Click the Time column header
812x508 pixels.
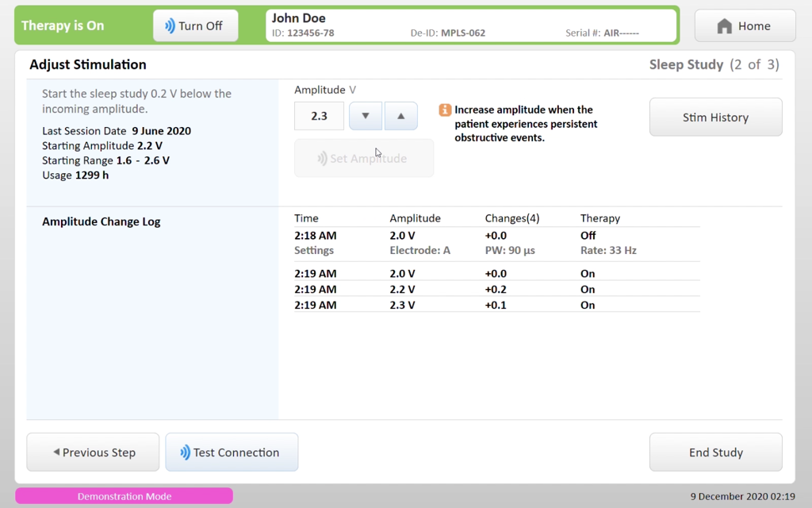(x=307, y=218)
